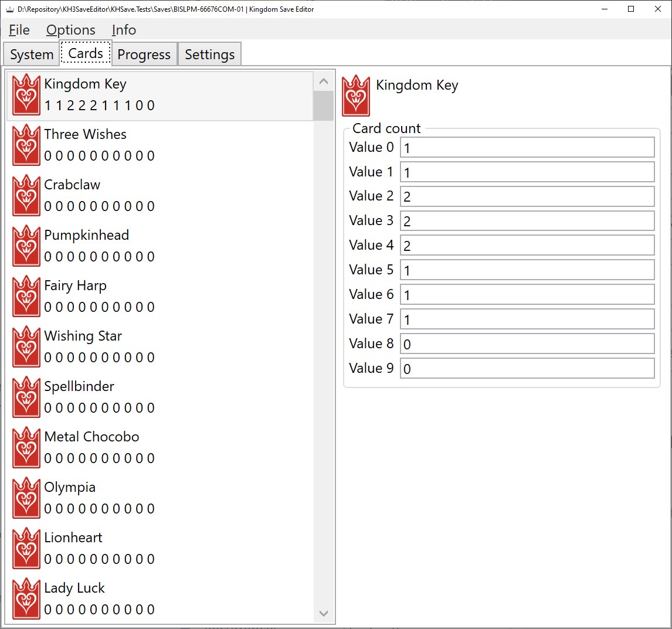Click the Wishing Star card icon
The image size is (672, 629).
26,346
